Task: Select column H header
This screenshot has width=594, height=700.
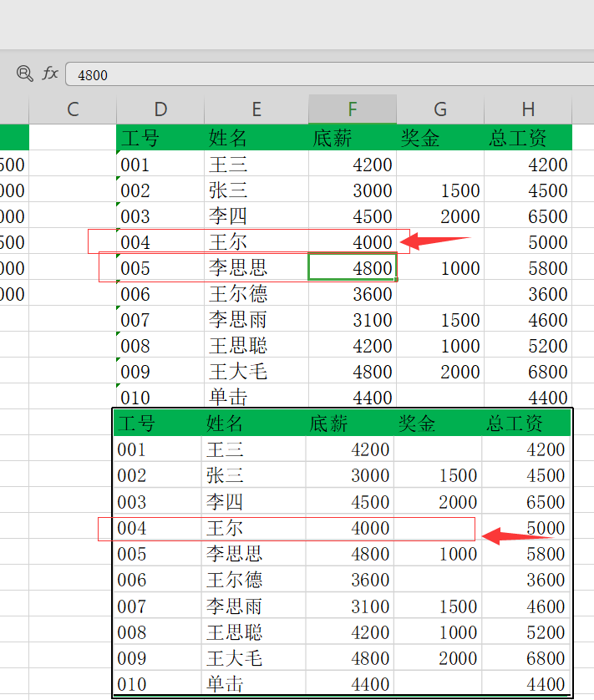Action: pos(528,109)
